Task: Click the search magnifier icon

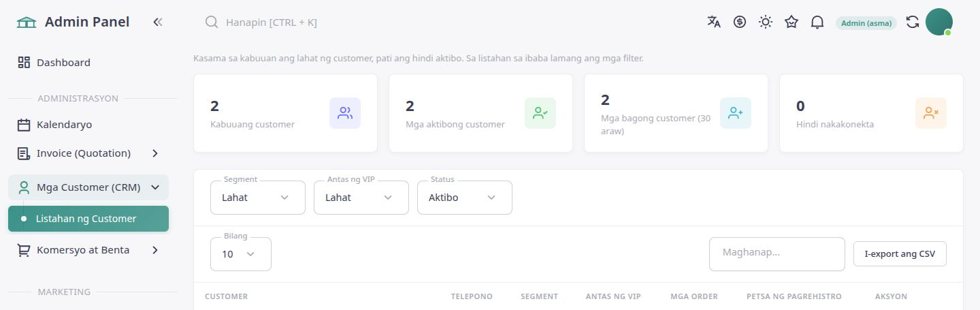Action: pos(212,22)
